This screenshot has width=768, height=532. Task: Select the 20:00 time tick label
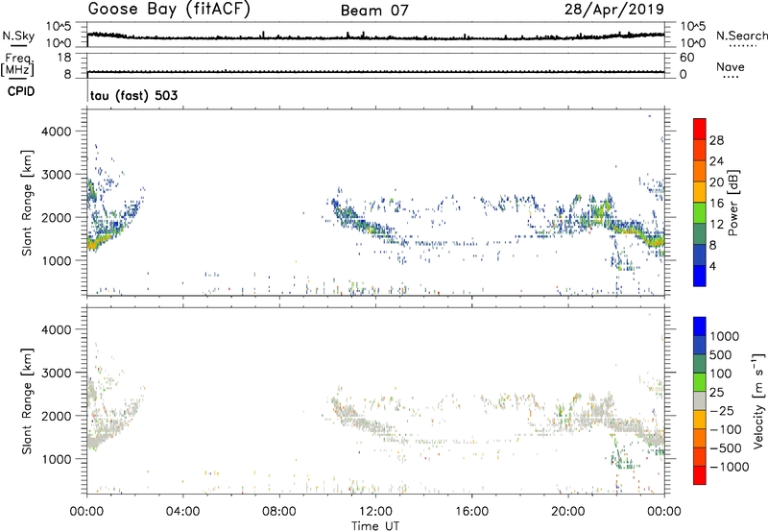pyautogui.click(x=568, y=512)
